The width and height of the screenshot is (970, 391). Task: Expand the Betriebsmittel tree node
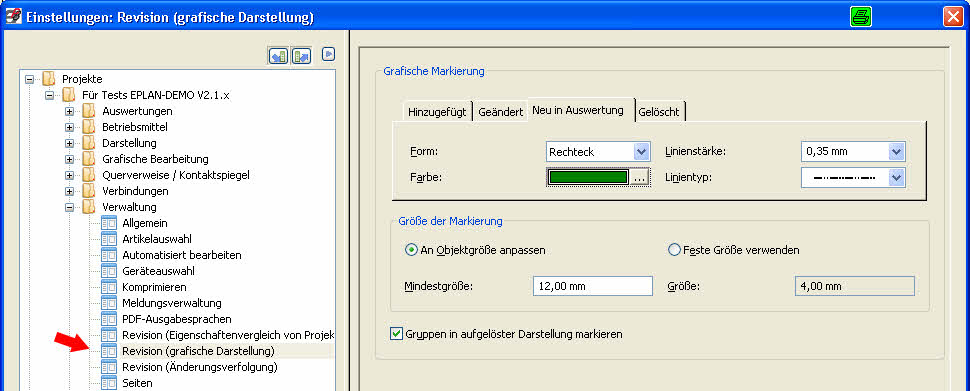(69, 127)
